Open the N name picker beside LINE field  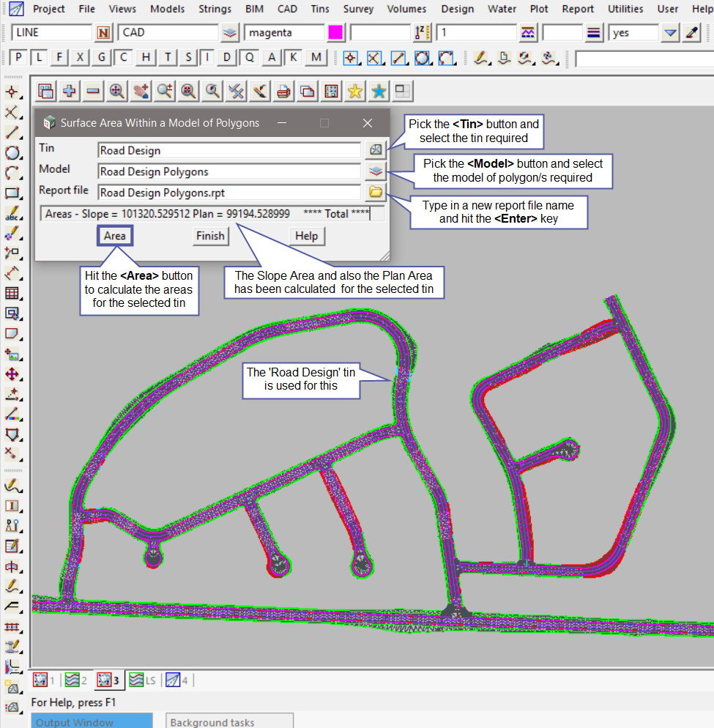pyautogui.click(x=104, y=33)
